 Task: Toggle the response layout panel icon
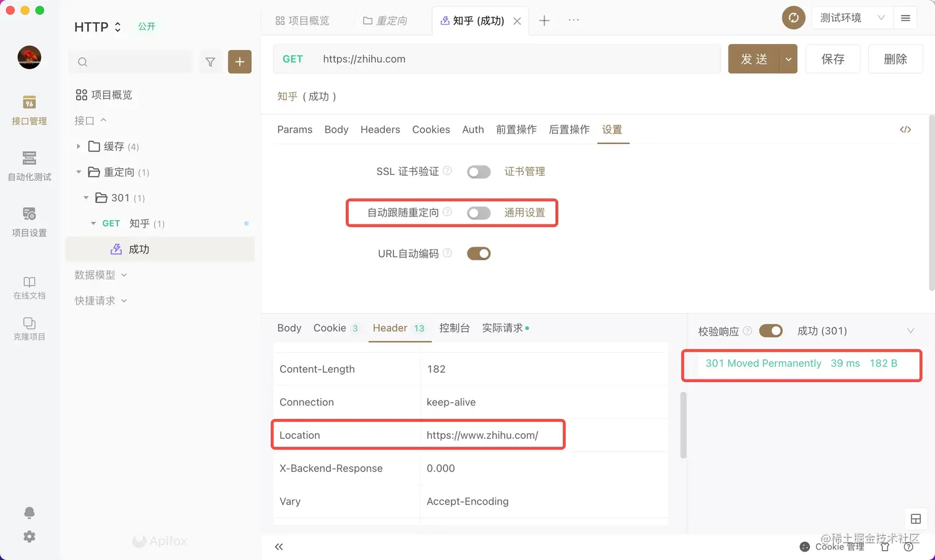pyautogui.click(x=916, y=519)
